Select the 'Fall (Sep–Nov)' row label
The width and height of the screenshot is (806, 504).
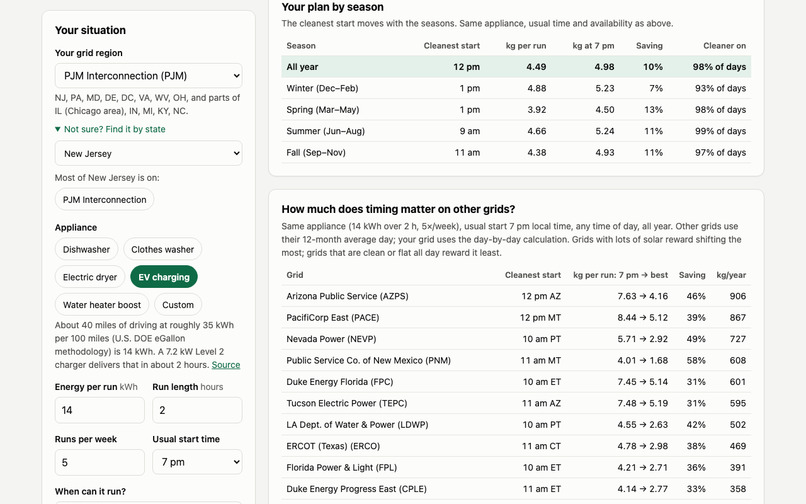[x=316, y=153]
